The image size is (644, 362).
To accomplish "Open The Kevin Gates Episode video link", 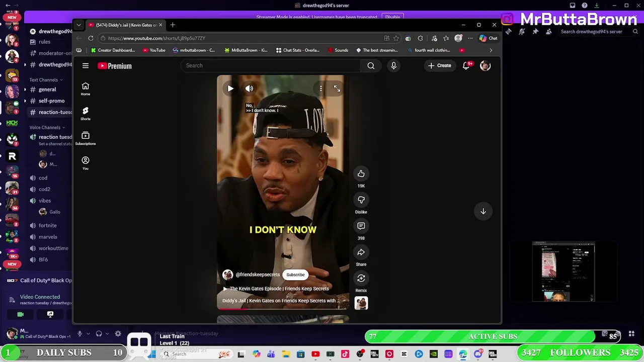I will (276, 289).
